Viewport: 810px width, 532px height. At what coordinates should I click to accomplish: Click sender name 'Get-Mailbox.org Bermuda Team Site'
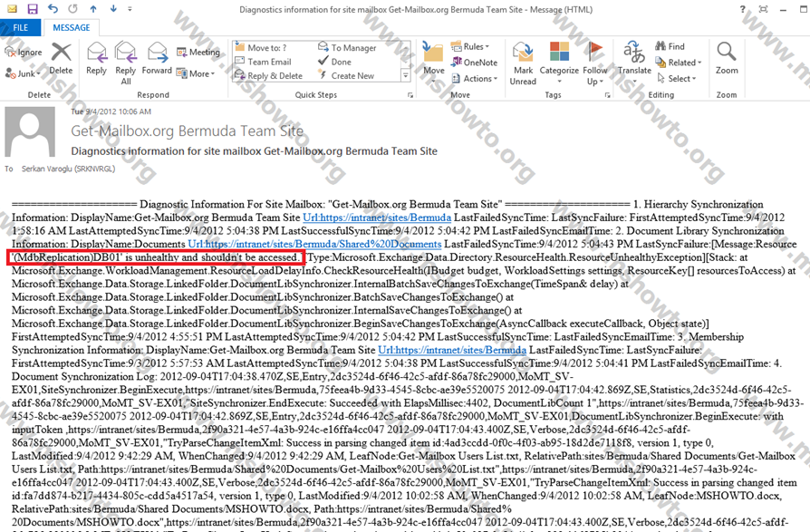click(x=187, y=131)
